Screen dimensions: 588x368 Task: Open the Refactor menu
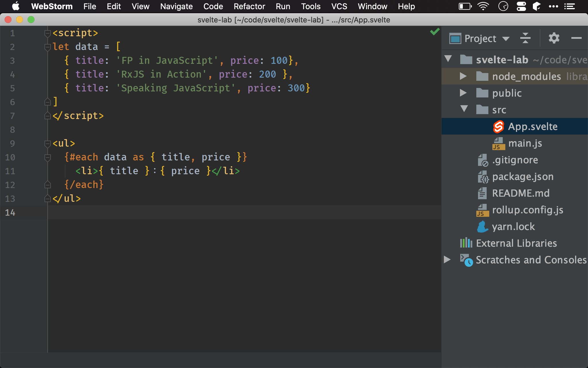pyautogui.click(x=249, y=6)
